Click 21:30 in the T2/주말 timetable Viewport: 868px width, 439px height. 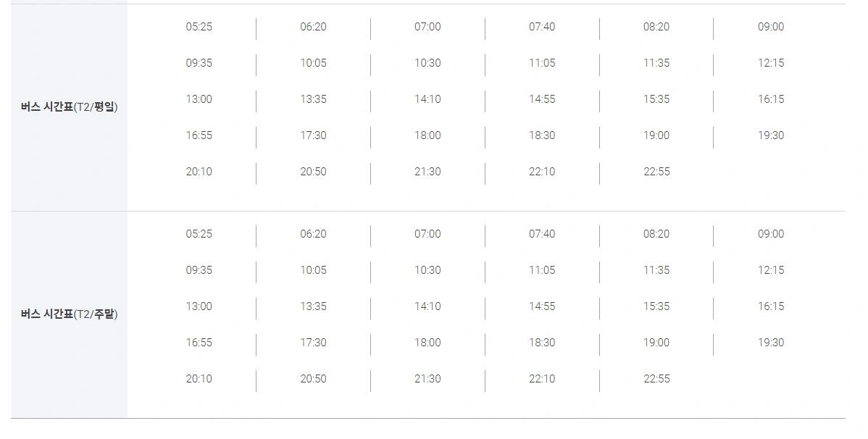427,379
